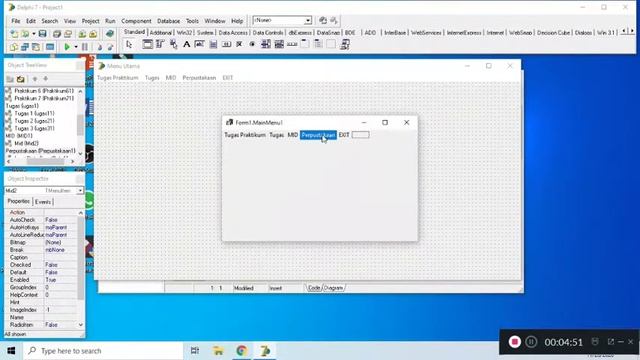
Task: Pause the screen recording
Action: point(531,342)
